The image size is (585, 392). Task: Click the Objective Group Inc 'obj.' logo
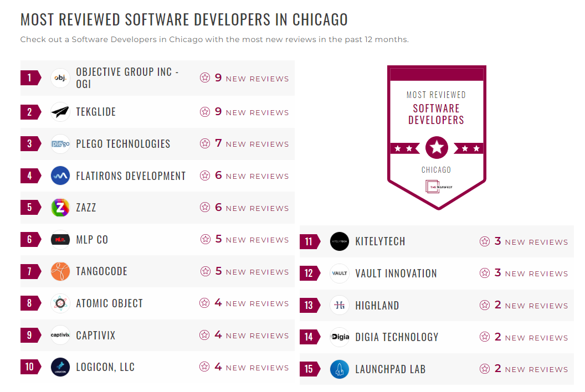[60, 78]
